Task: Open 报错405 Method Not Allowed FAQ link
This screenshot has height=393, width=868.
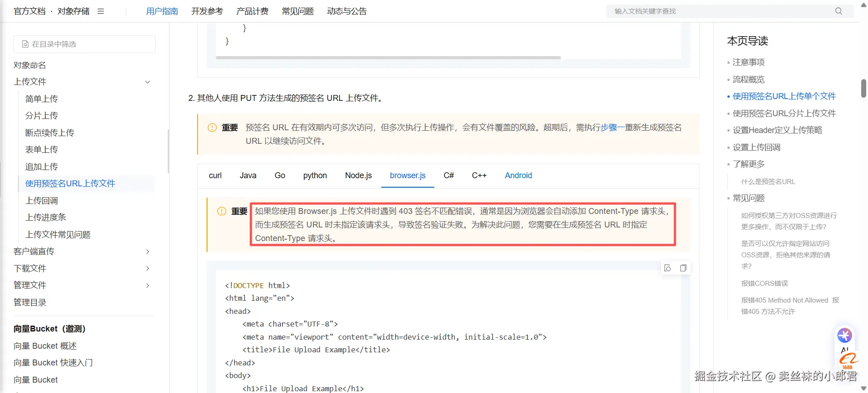Action: 790,306
